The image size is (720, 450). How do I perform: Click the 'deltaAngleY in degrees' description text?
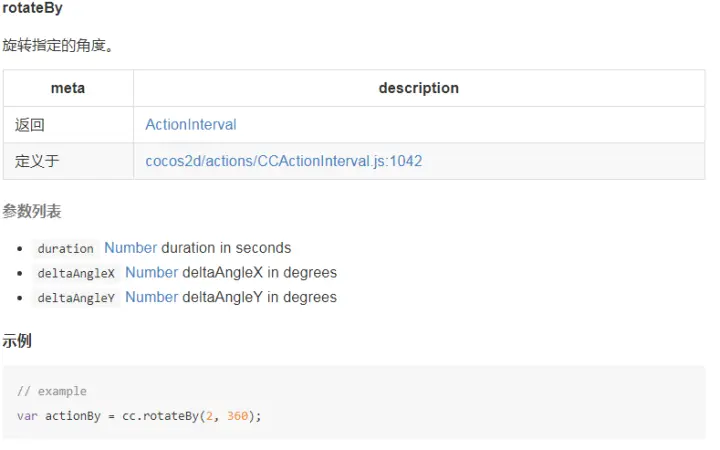(259, 297)
